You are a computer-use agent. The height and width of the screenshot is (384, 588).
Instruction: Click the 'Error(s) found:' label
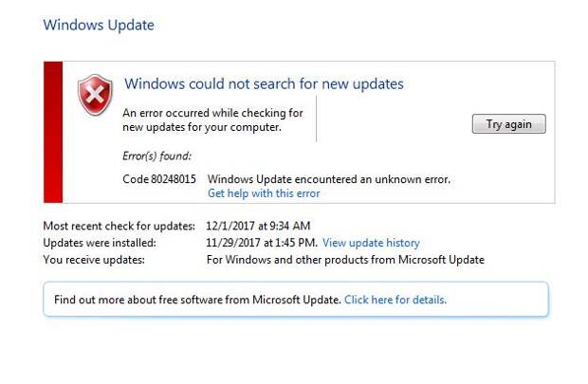coord(156,155)
